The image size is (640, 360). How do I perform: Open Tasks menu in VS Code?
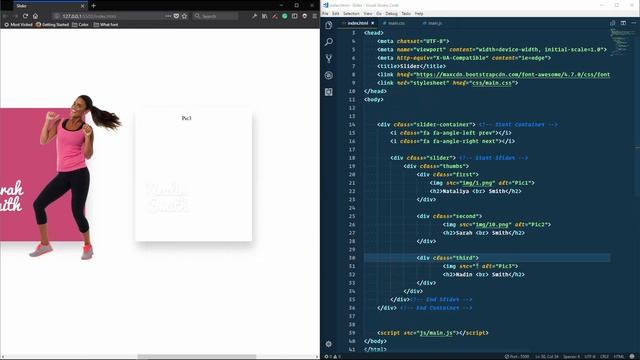[x=406, y=13]
